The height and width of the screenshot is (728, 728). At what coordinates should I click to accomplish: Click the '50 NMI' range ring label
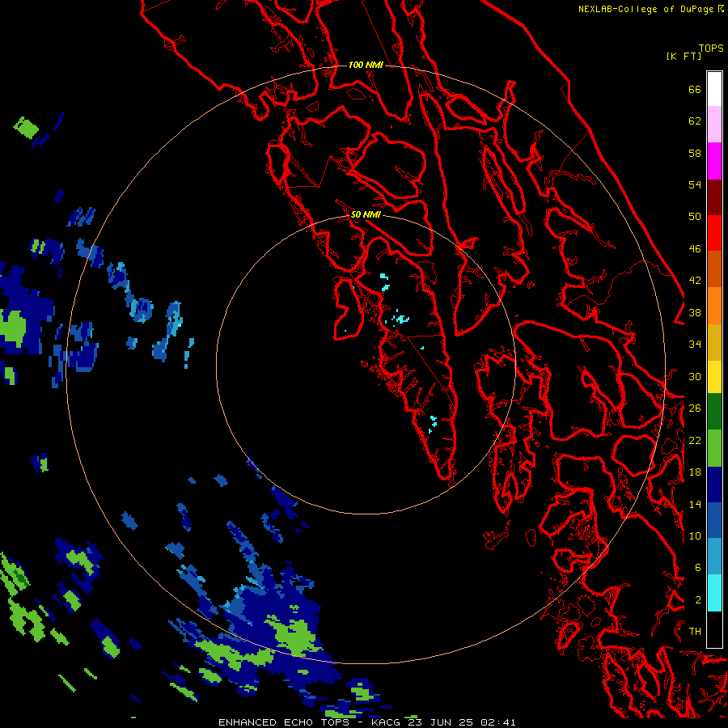(x=366, y=214)
